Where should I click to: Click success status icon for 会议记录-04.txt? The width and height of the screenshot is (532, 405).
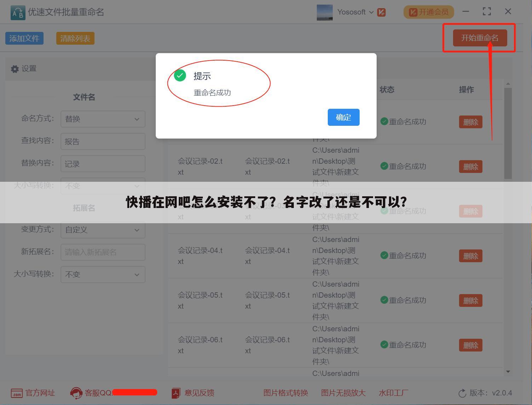[x=384, y=255]
